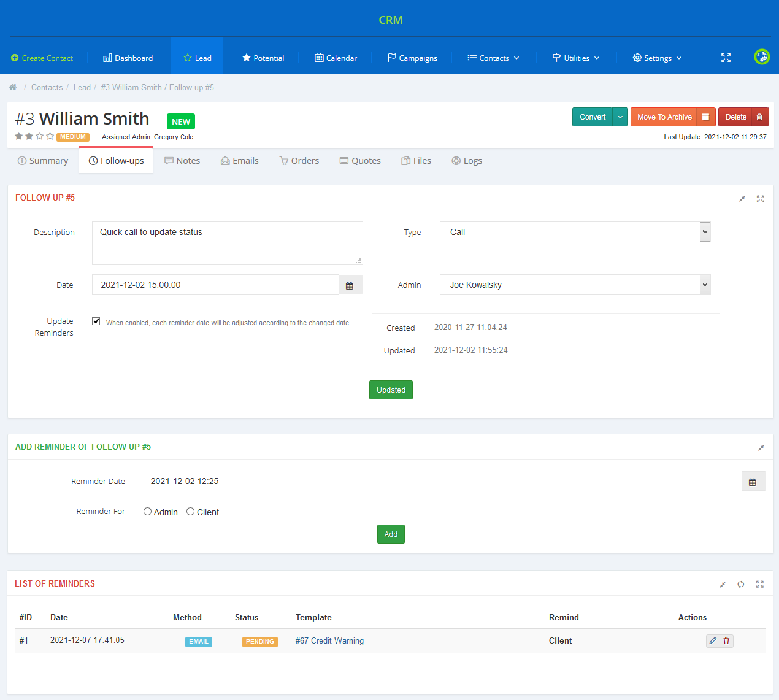Click reminder date 2021-12-07 17:41:05
Image resolution: width=779 pixels, height=700 pixels.
(87, 640)
